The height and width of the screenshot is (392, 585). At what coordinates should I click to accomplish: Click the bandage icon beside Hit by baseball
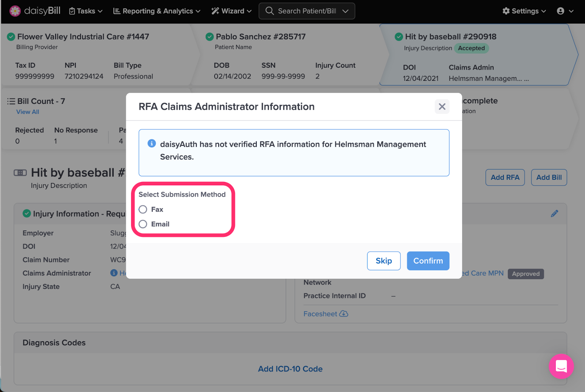tap(20, 172)
